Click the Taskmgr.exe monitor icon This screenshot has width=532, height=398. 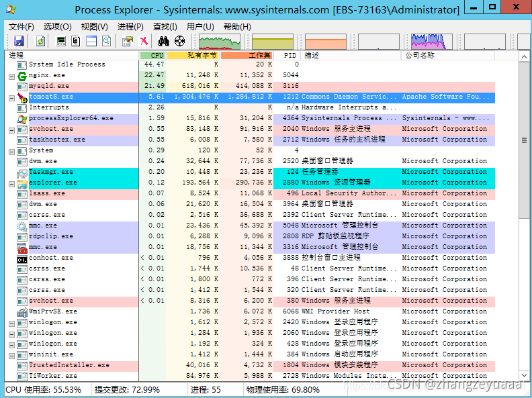click(22, 173)
